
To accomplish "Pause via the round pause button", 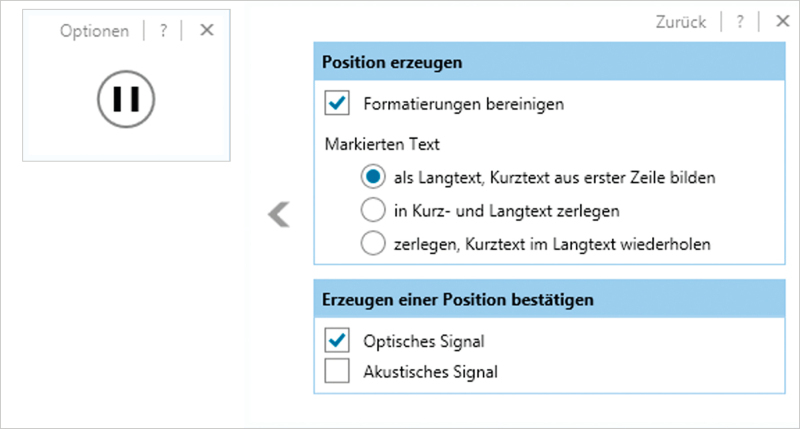I will pos(126,99).
